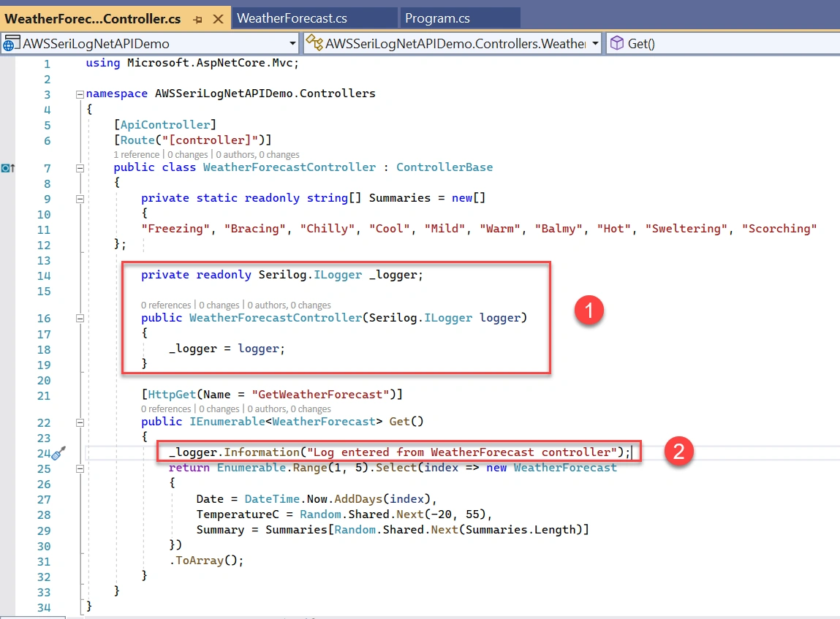Open the AWSSeriLogNetAPIDemo project dropdown
840x619 pixels.
(293, 43)
